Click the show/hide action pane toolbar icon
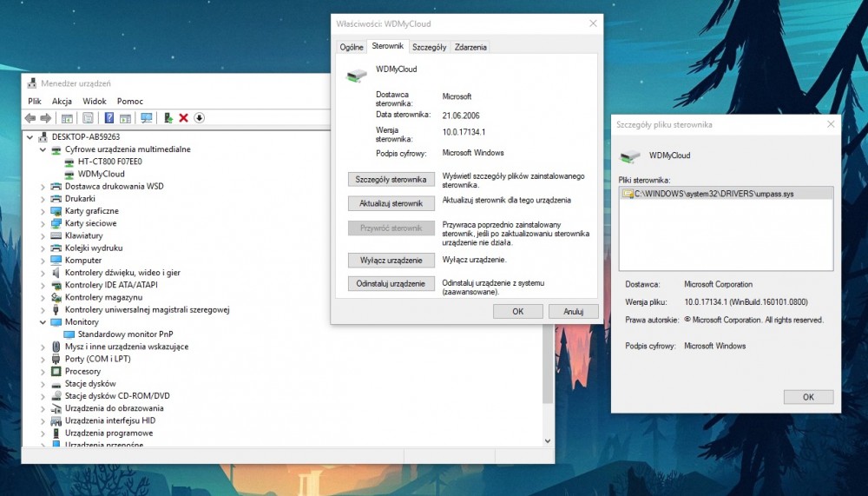868x496 pixels. (x=126, y=118)
